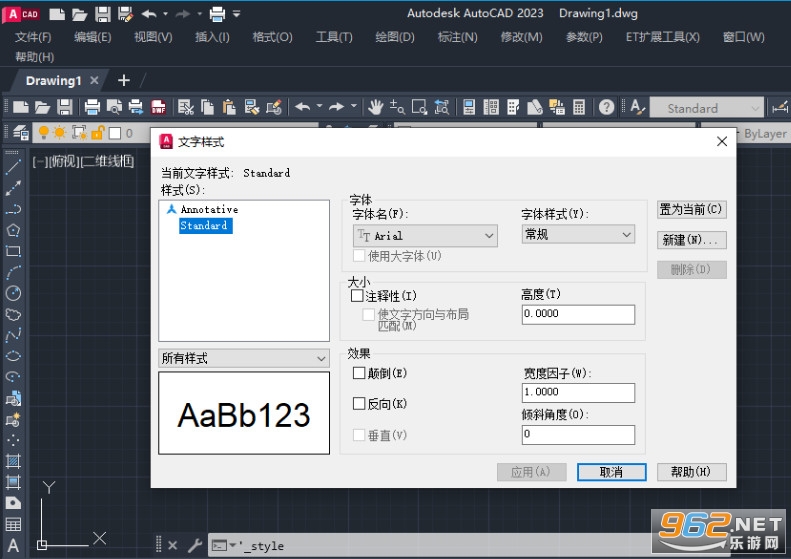Click the 帮助(H) dialog button

point(692,472)
